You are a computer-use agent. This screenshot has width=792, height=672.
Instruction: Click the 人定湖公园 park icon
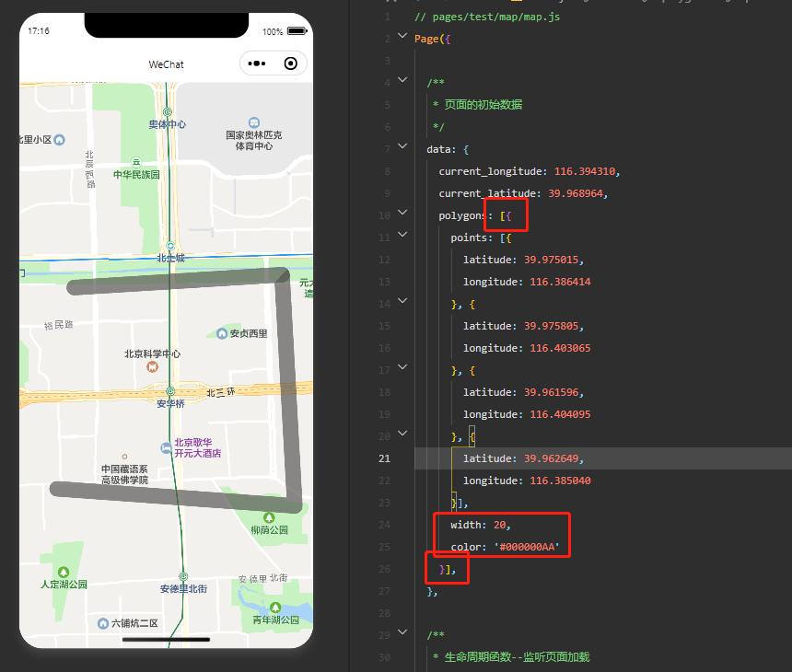click(64, 572)
